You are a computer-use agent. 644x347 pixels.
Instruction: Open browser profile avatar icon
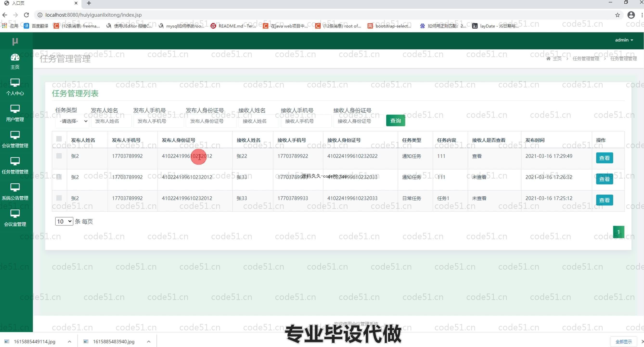(631, 15)
